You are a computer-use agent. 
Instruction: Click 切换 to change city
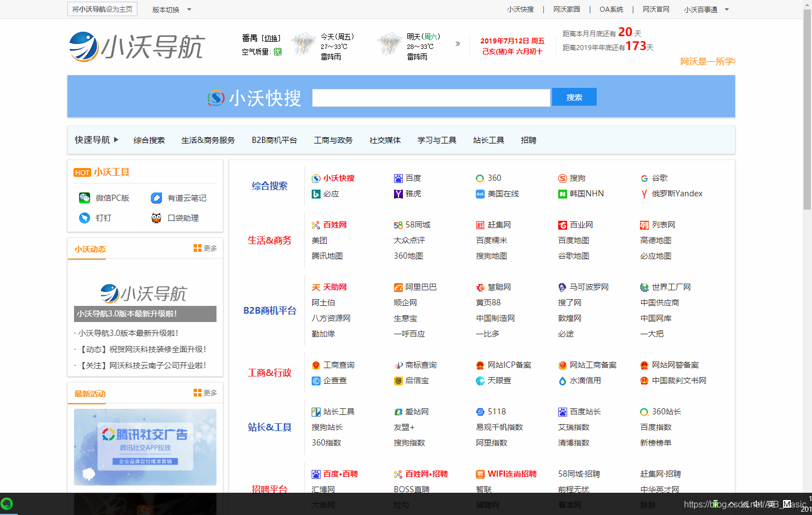[x=272, y=38]
